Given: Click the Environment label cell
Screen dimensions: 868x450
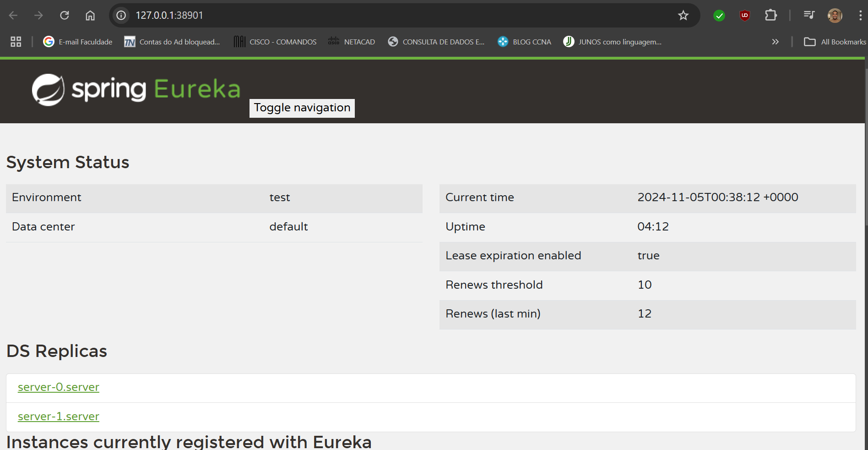Looking at the screenshot, I should (47, 198).
